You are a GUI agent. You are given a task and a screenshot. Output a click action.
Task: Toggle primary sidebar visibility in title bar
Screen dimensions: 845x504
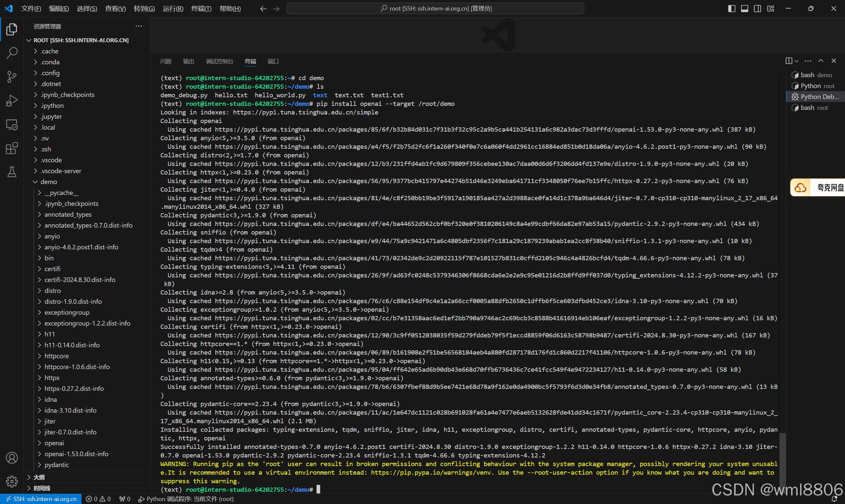pos(731,9)
